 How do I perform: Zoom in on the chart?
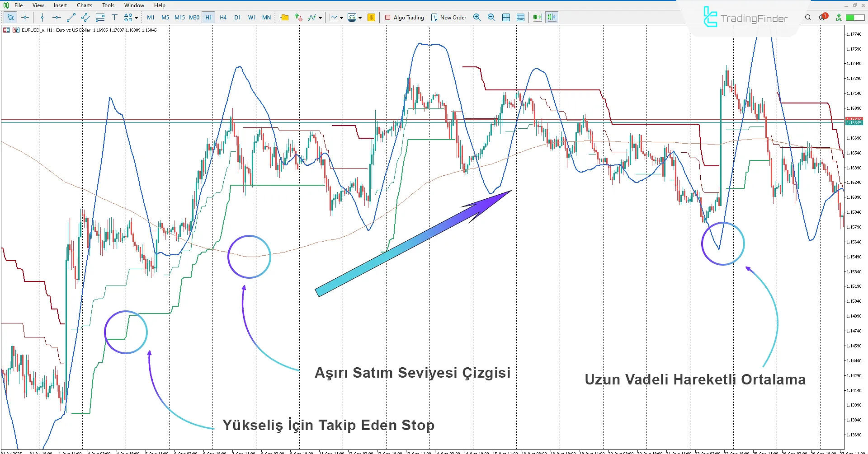(477, 17)
